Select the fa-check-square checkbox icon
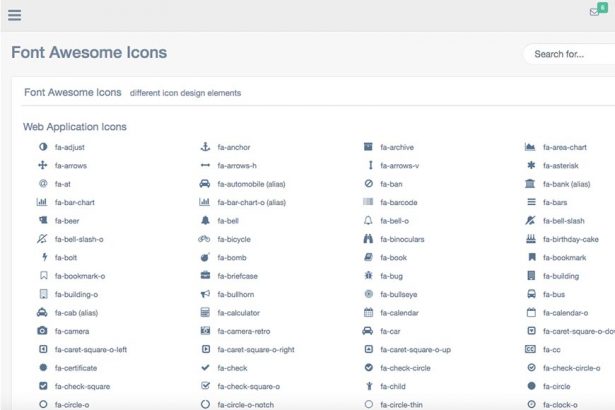The width and height of the screenshot is (615, 410). pos(43,386)
